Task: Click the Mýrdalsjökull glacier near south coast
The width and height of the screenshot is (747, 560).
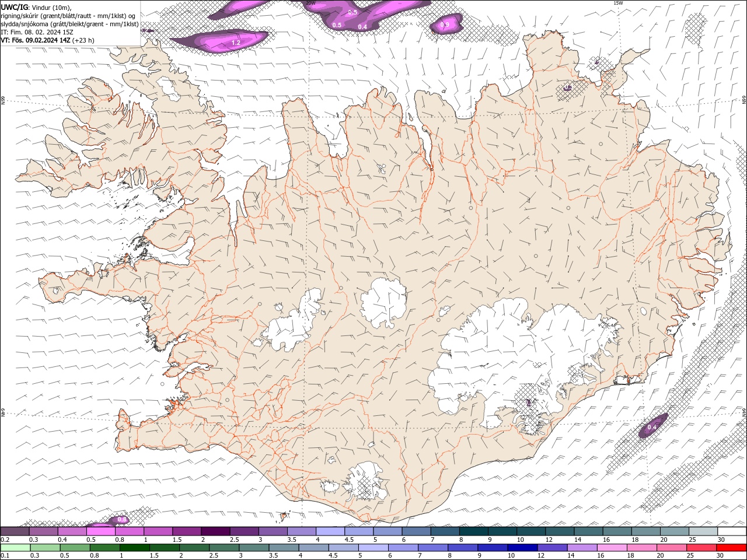Action: (366, 481)
